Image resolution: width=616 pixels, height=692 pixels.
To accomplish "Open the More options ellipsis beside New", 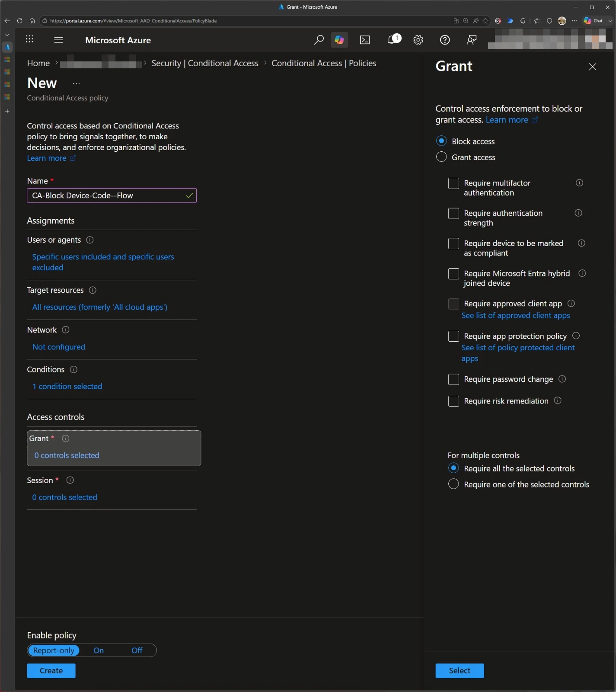I will coord(77,83).
